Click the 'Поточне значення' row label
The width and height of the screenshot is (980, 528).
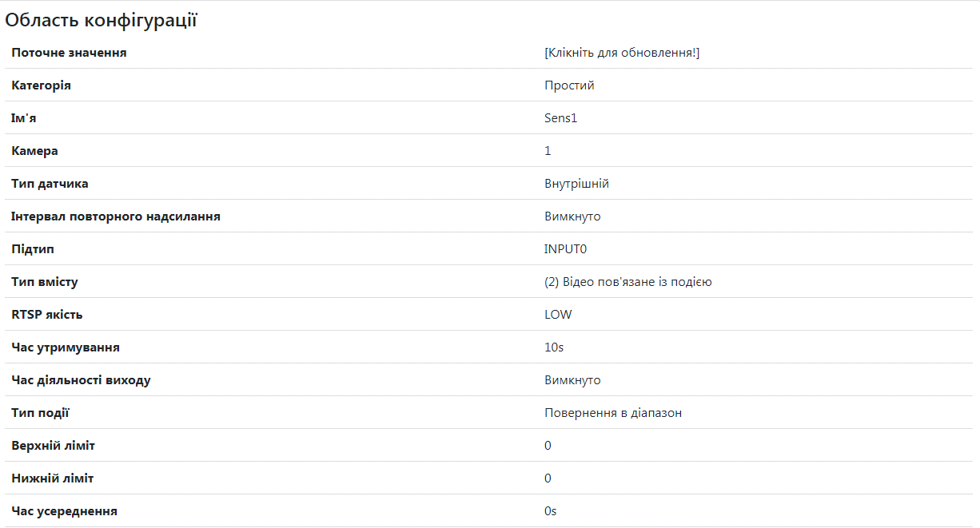(x=69, y=53)
